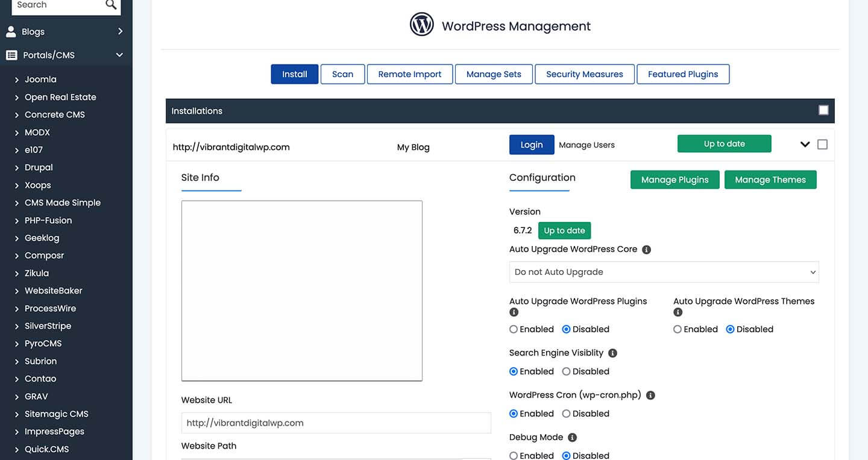The height and width of the screenshot is (460, 868).
Task: Expand the GRAV tree item
Action: tap(17, 397)
